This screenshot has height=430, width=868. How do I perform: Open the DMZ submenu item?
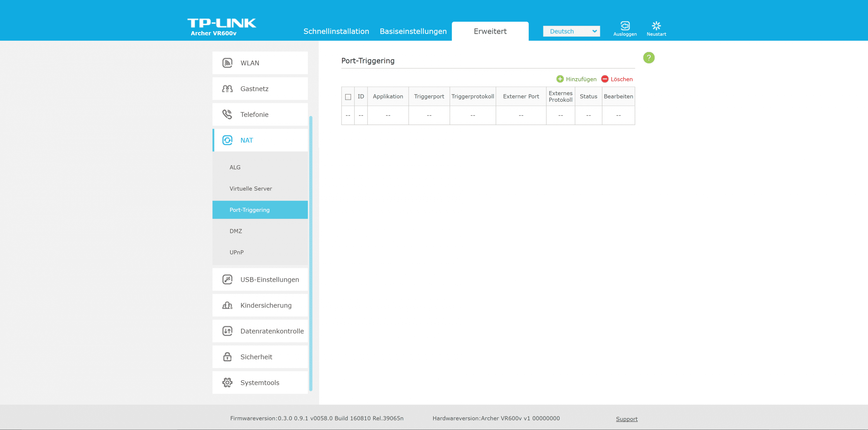(236, 231)
